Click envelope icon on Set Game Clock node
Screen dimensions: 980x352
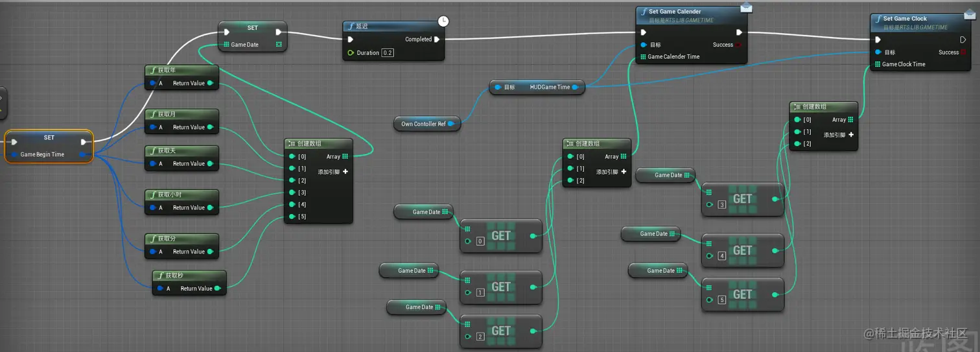tap(968, 14)
